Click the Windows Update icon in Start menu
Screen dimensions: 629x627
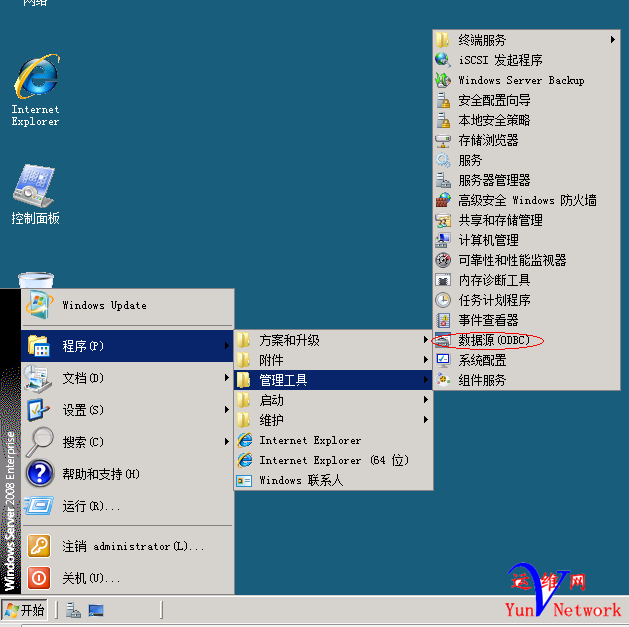point(39,305)
